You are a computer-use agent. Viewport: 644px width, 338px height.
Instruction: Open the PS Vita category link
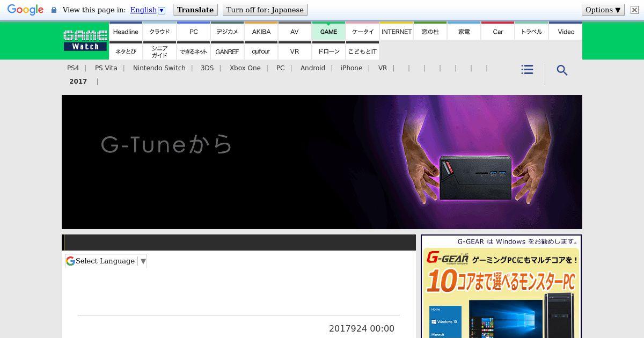tap(106, 68)
